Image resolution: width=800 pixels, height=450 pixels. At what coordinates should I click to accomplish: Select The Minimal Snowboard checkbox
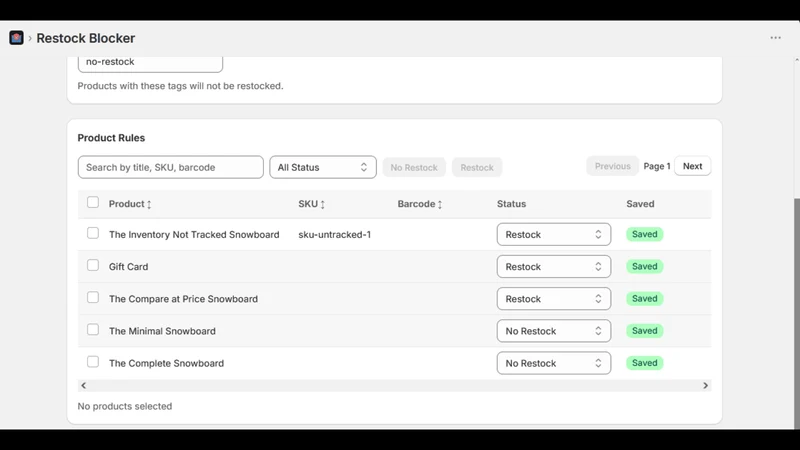pyautogui.click(x=93, y=330)
